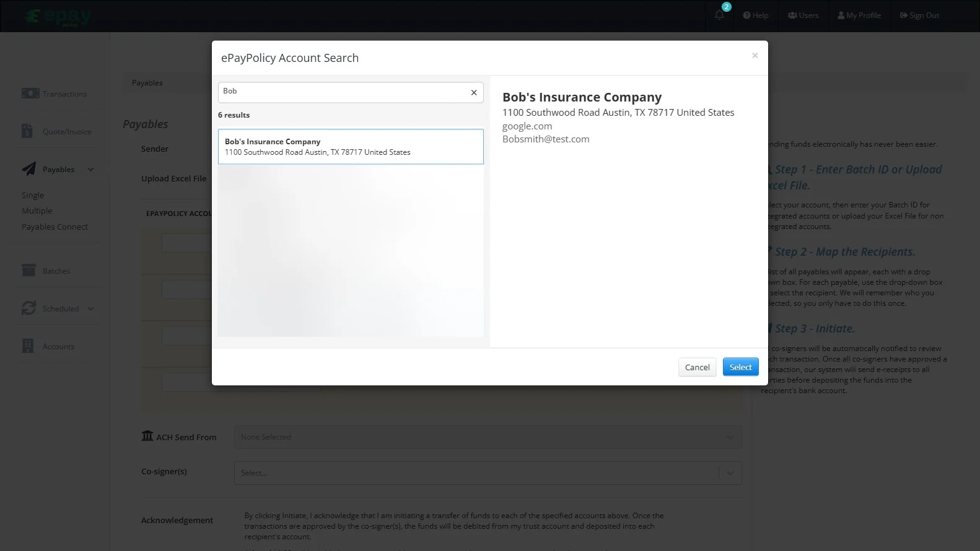This screenshot has height=551, width=980.
Task: Open the Multiple payables submenu item
Action: [37, 211]
